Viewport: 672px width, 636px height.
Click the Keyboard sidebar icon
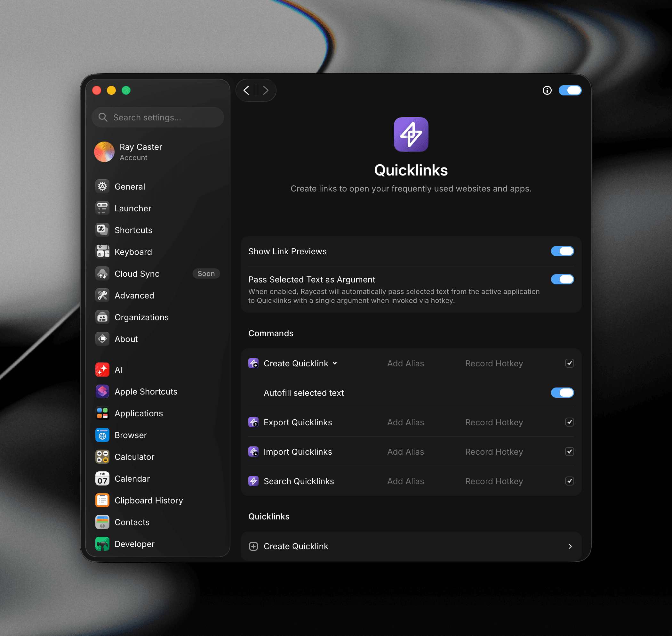tap(102, 252)
